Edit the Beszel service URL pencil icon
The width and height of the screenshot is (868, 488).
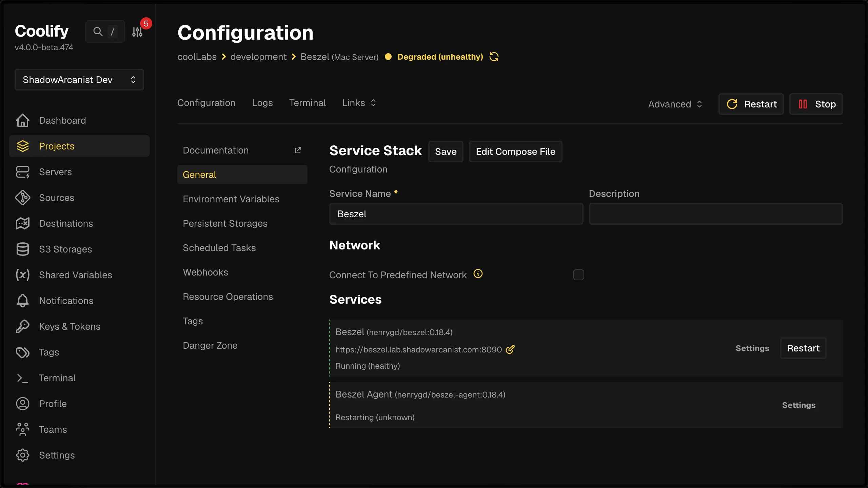click(510, 349)
